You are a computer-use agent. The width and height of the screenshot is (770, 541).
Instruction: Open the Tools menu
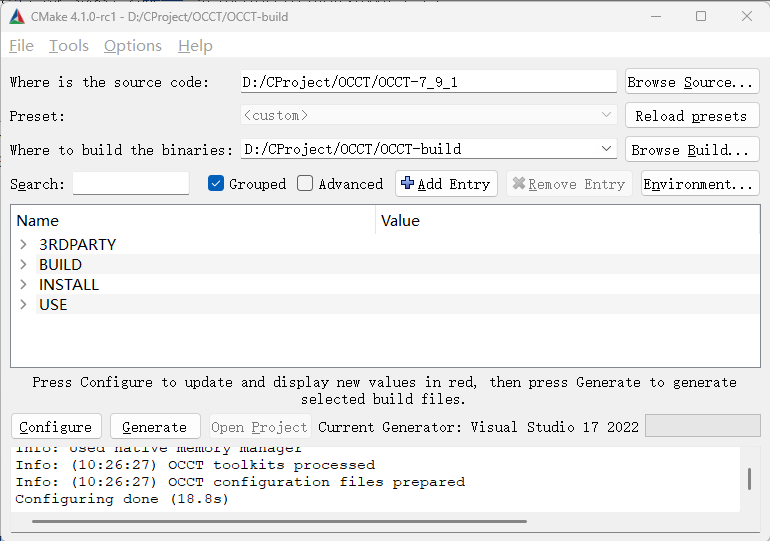[69, 46]
